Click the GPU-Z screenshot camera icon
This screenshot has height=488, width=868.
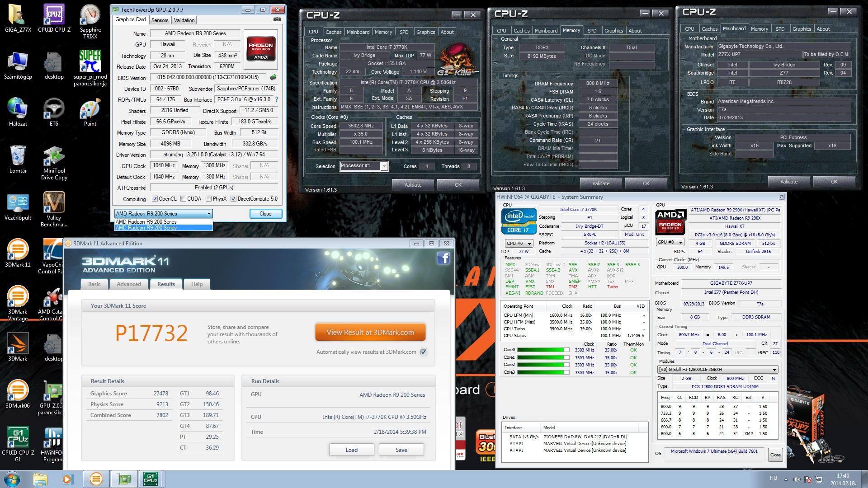point(277,20)
